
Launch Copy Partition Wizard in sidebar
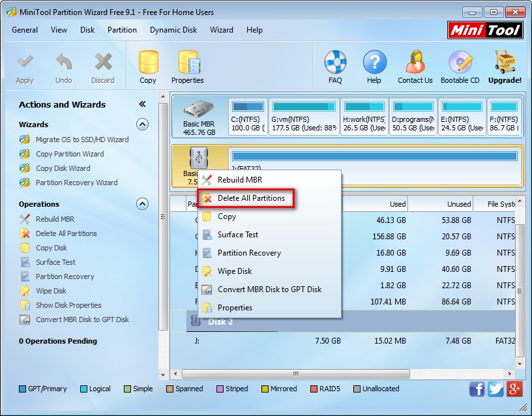click(70, 154)
